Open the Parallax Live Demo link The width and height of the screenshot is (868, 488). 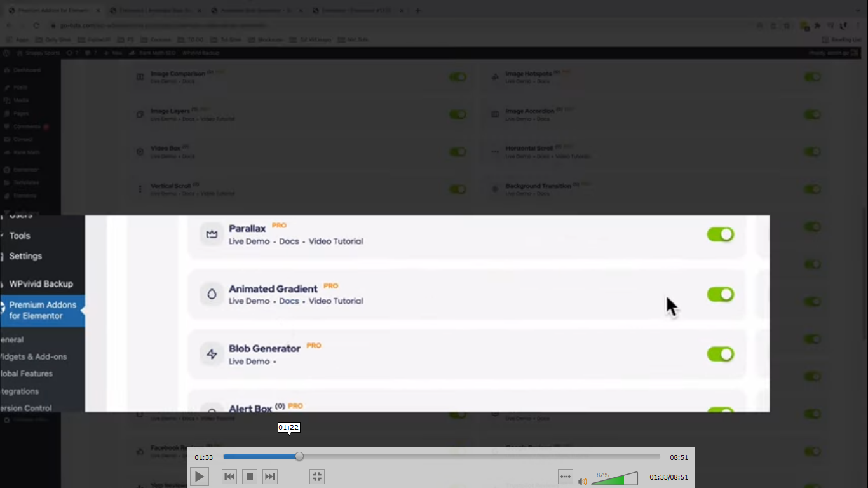pyautogui.click(x=249, y=241)
